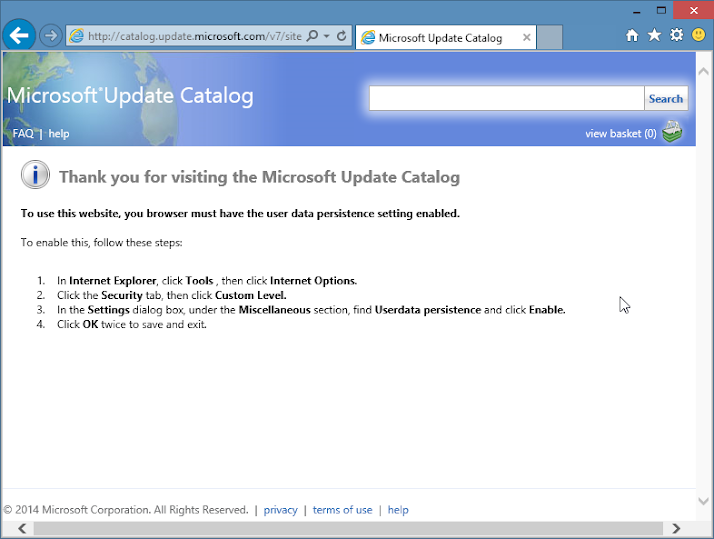Open the Tools gear icon
This screenshot has width=714, height=539.
(x=677, y=35)
